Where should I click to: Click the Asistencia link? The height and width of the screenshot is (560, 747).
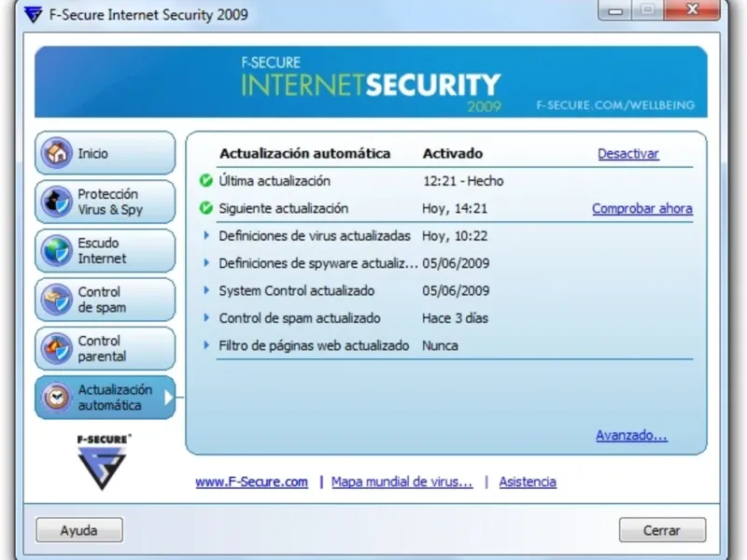(528, 482)
